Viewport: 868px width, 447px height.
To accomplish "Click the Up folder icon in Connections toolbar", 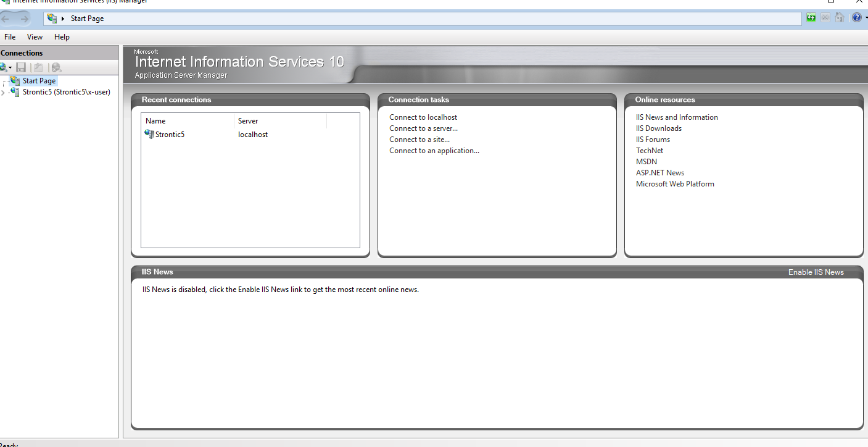I will pyautogui.click(x=38, y=67).
